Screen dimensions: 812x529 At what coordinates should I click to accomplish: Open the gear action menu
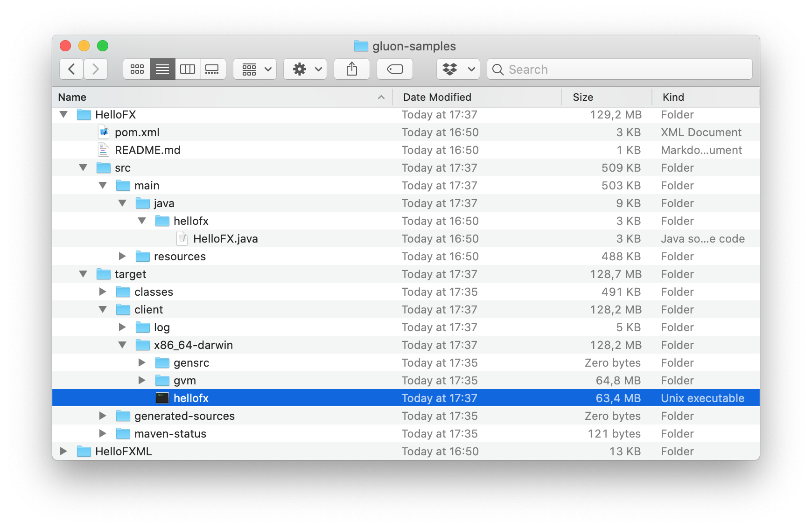(x=305, y=70)
